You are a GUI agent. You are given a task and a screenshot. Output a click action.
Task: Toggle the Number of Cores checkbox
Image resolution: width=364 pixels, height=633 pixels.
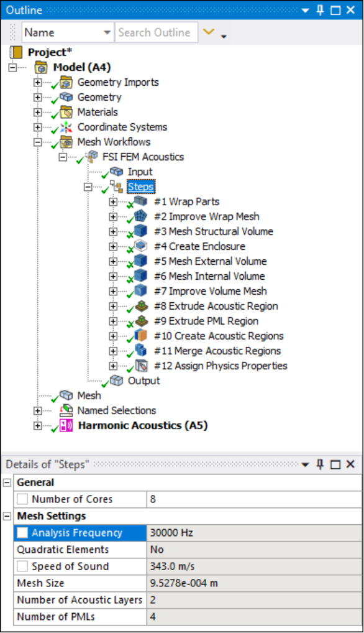point(22,499)
